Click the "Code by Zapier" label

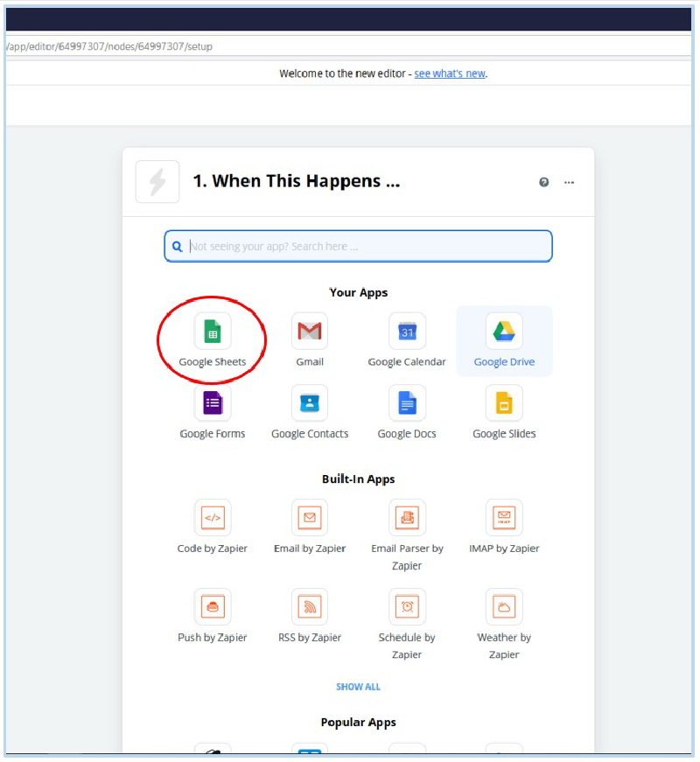click(213, 549)
